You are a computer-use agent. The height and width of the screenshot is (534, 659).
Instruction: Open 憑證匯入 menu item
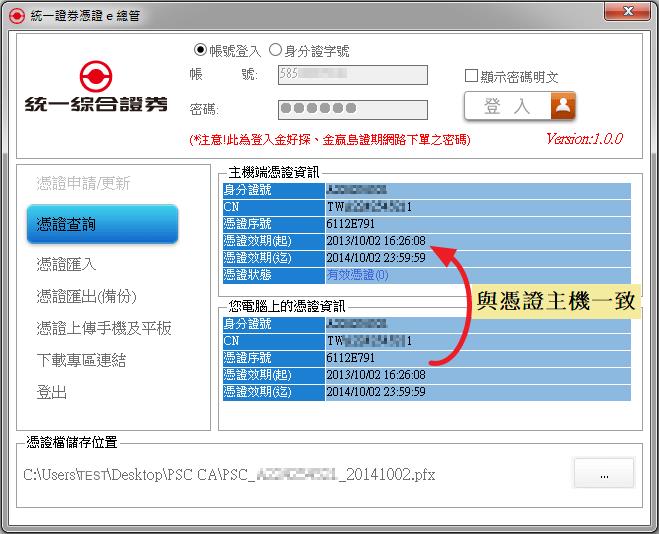click(66, 264)
